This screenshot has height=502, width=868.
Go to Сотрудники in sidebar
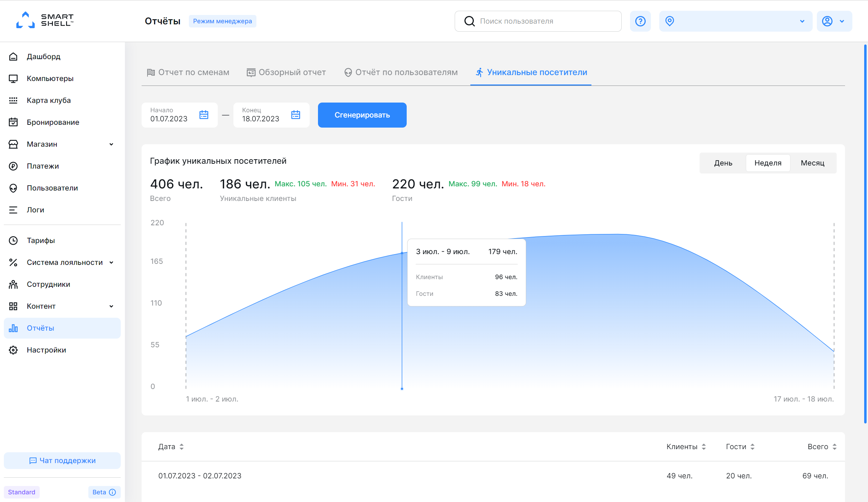[x=48, y=284]
